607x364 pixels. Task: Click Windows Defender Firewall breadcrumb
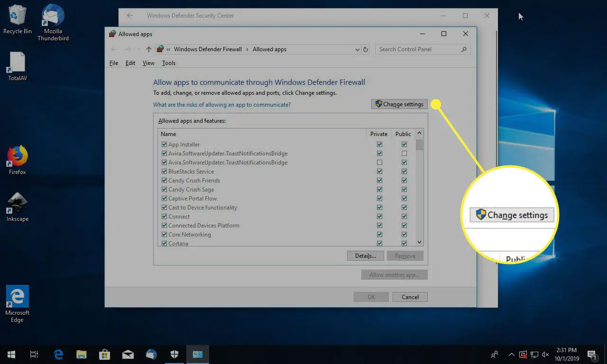click(x=208, y=49)
